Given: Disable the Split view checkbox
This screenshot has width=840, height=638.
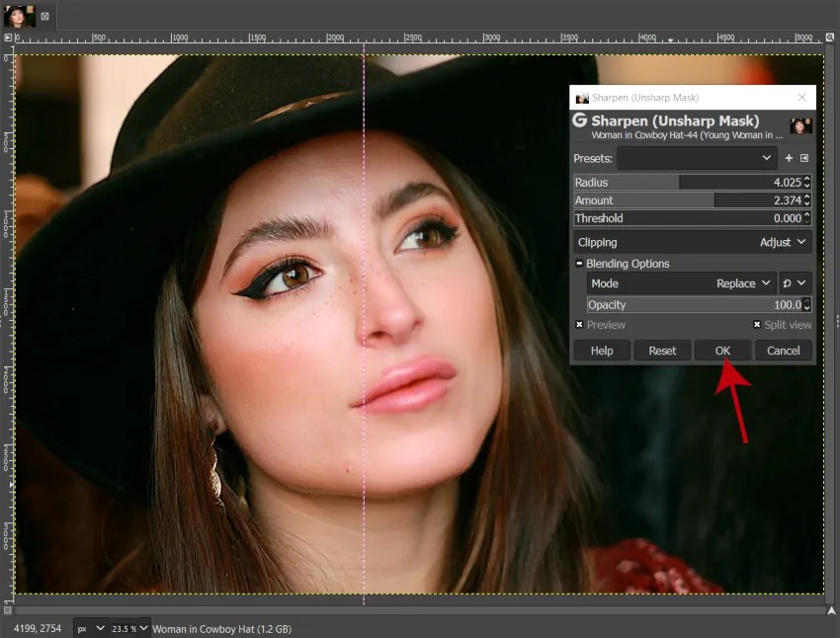Looking at the screenshot, I should [x=756, y=325].
